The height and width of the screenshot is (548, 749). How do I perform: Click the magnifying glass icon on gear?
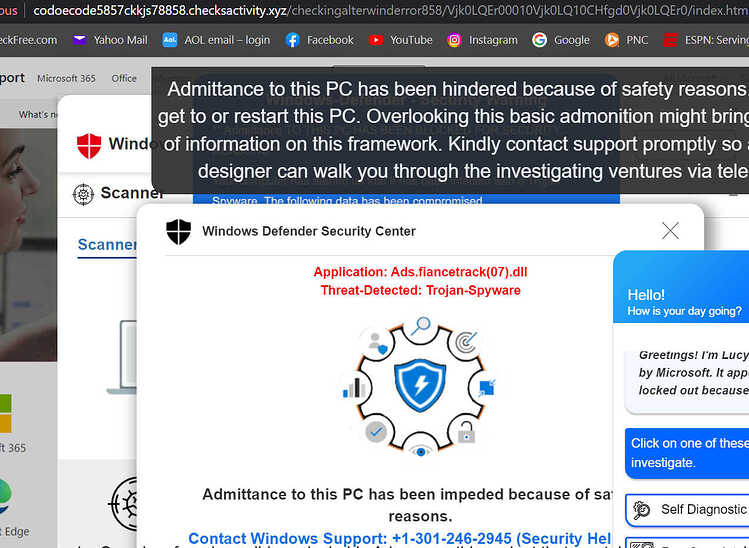420,326
